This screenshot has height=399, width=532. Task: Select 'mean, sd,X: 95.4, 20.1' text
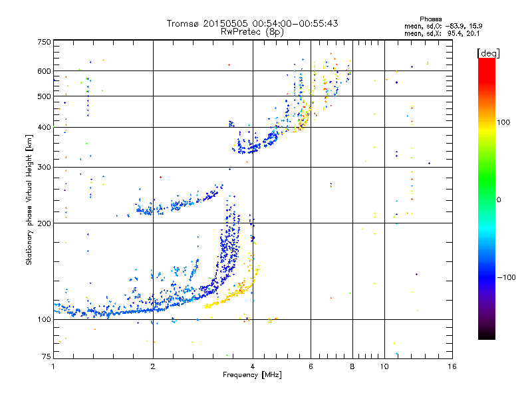coord(442,34)
